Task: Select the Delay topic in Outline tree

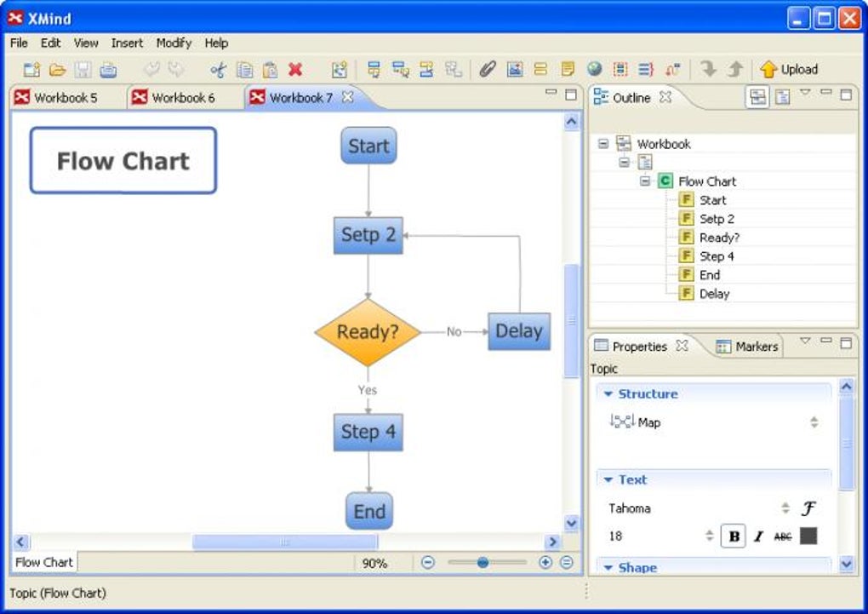Action: [x=714, y=294]
